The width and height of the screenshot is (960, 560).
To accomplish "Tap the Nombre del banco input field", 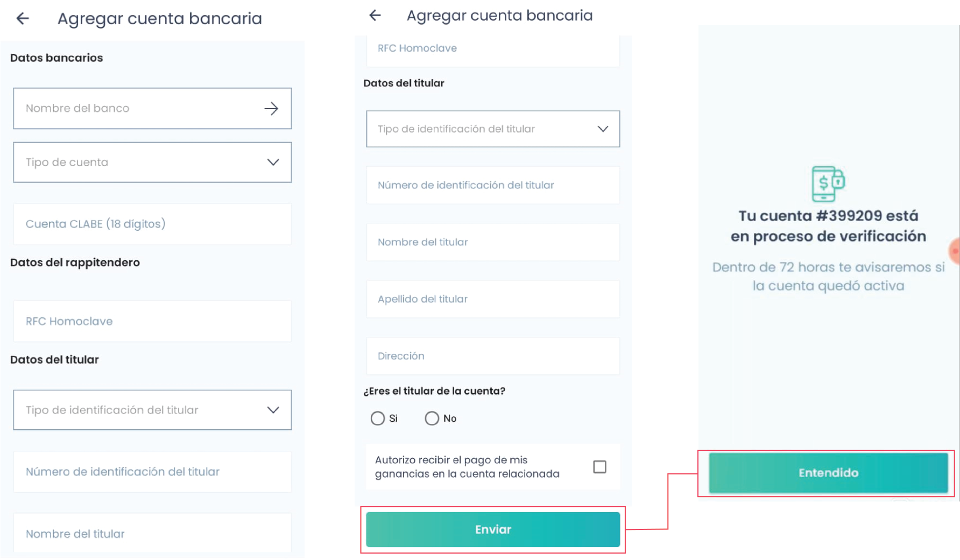I will tap(135, 108).
